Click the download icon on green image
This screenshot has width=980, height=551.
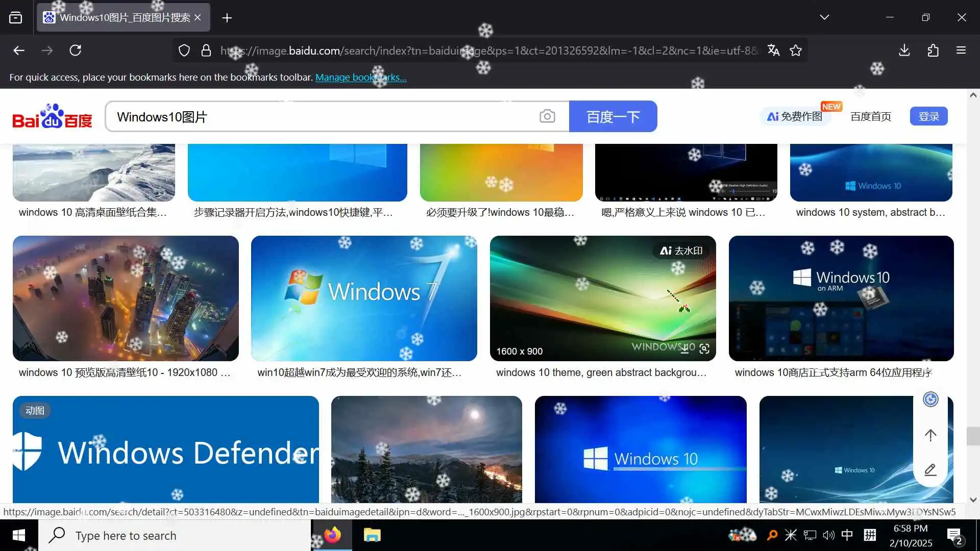(685, 349)
